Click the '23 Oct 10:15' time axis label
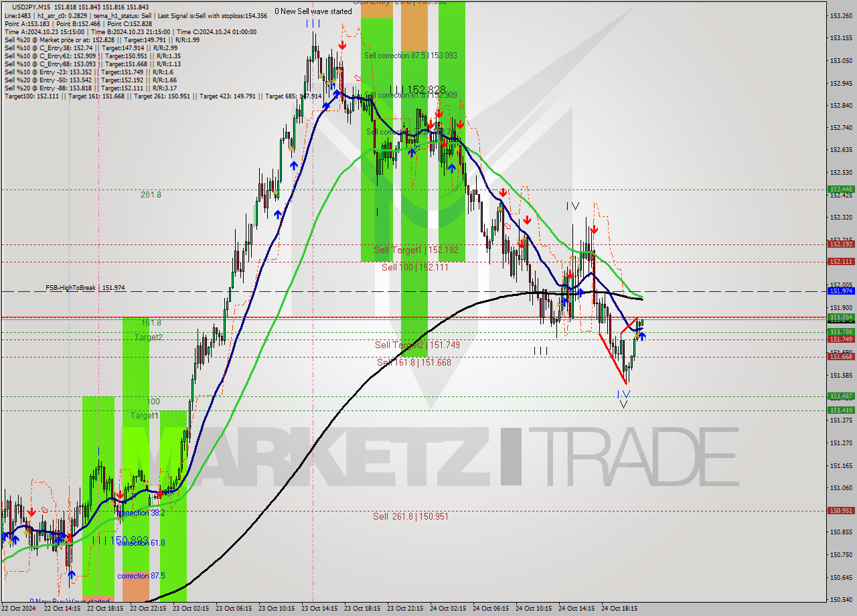The width and height of the screenshot is (857, 616). pyautogui.click(x=277, y=609)
